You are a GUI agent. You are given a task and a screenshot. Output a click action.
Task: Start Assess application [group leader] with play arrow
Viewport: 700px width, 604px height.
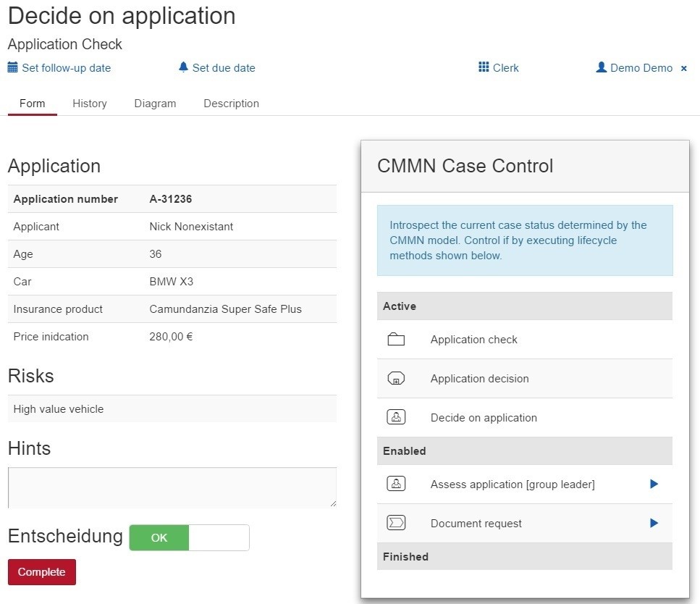[654, 484]
